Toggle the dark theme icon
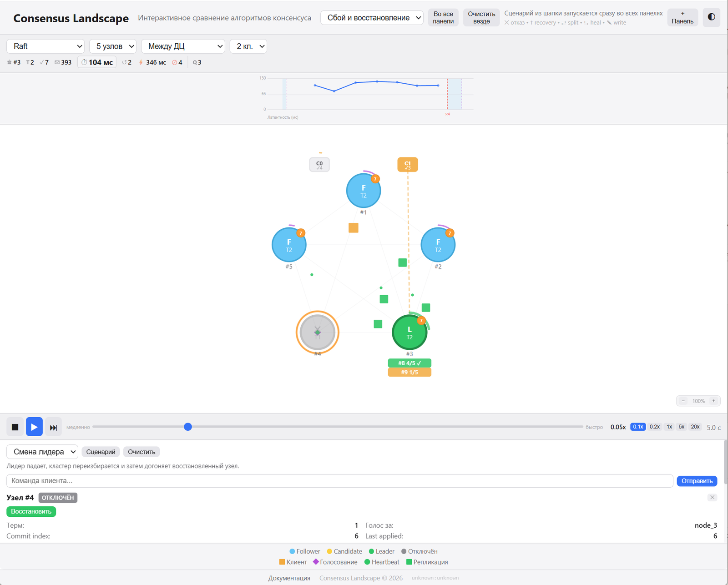 pyautogui.click(x=711, y=17)
